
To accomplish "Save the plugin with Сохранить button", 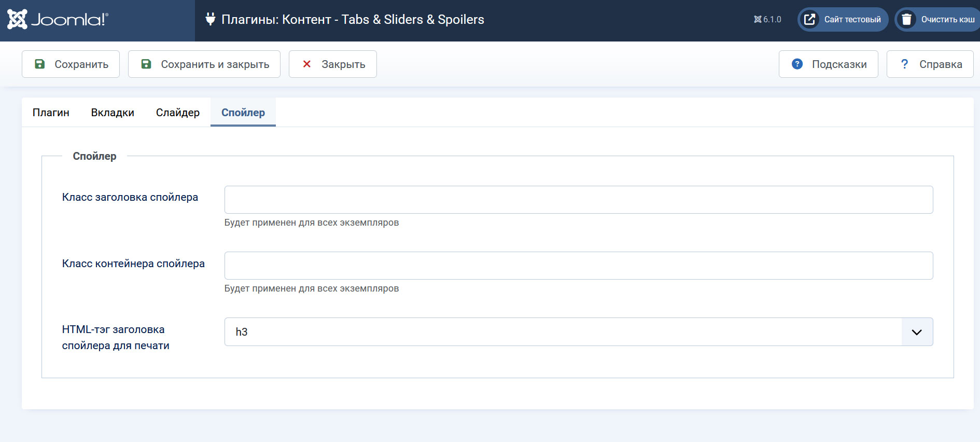I will [x=71, y=64].
